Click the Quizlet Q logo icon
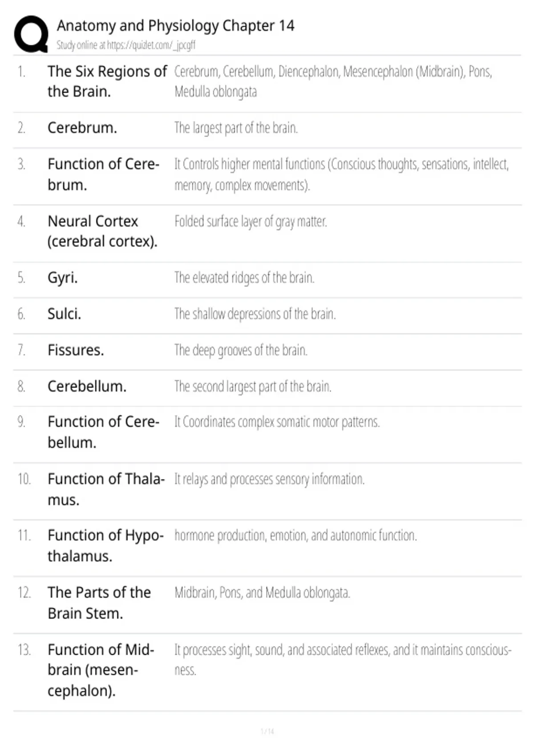 pos(31,34)
